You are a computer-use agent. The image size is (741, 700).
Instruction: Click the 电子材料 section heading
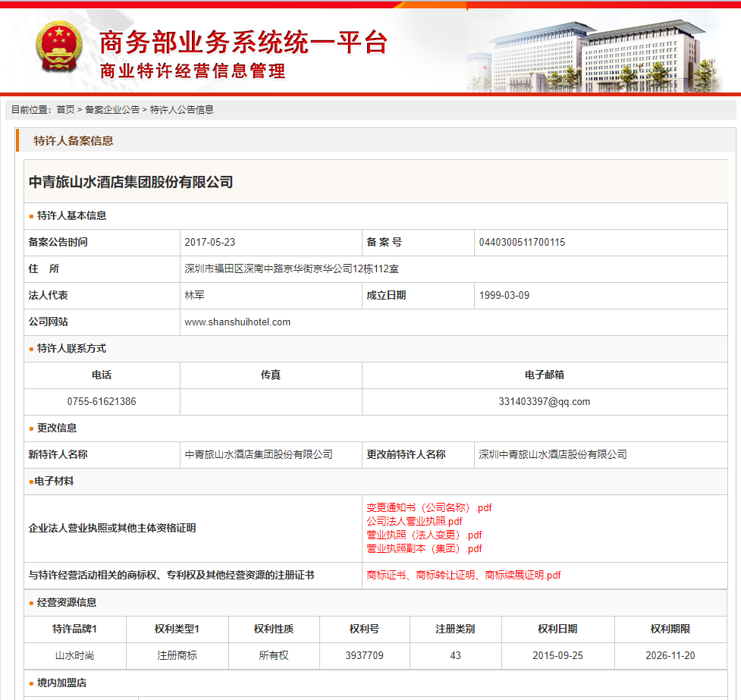[54, 481]
